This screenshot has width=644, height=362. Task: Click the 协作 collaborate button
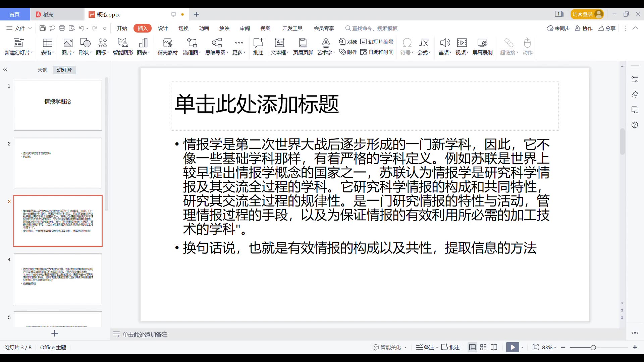[584, 28]
